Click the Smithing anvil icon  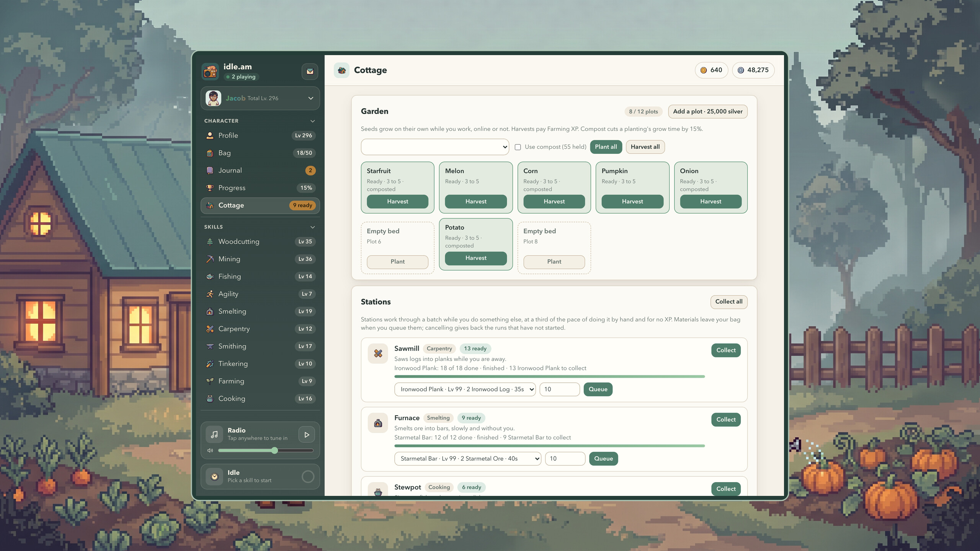click(x=210, y=346)
